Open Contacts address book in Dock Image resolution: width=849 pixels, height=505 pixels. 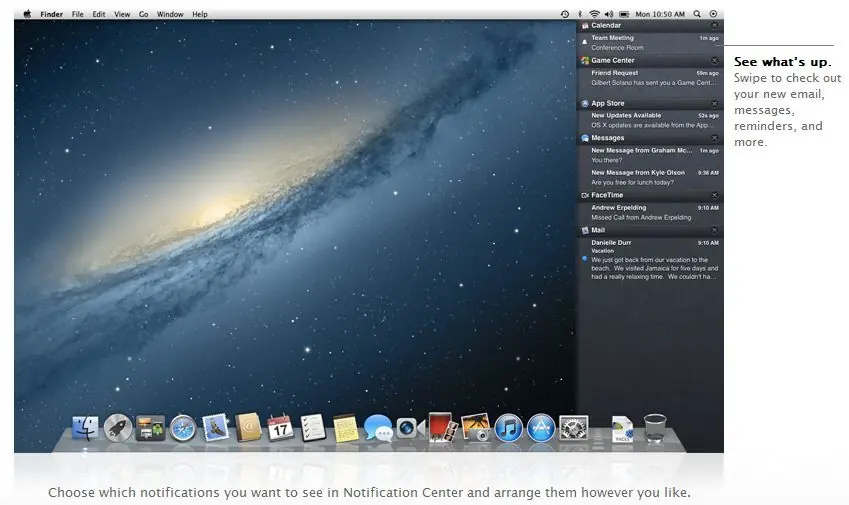point(249,428)
